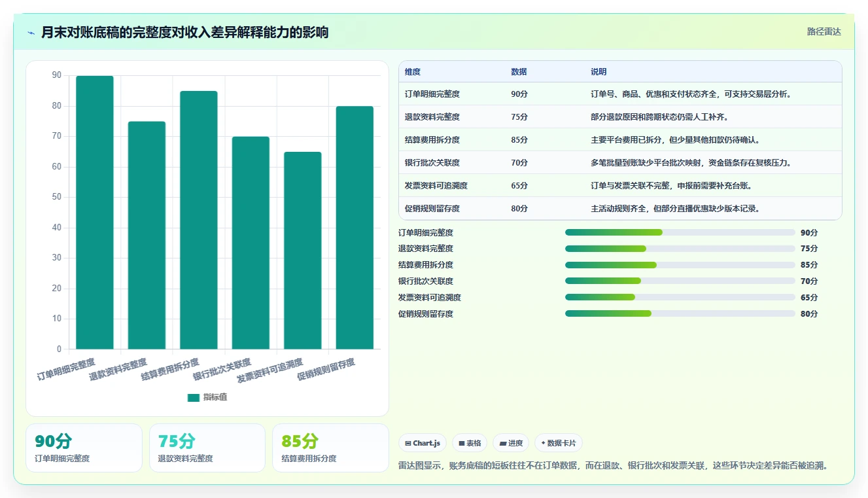Toggle the 指标值 legend swatch

coord(193,397)
